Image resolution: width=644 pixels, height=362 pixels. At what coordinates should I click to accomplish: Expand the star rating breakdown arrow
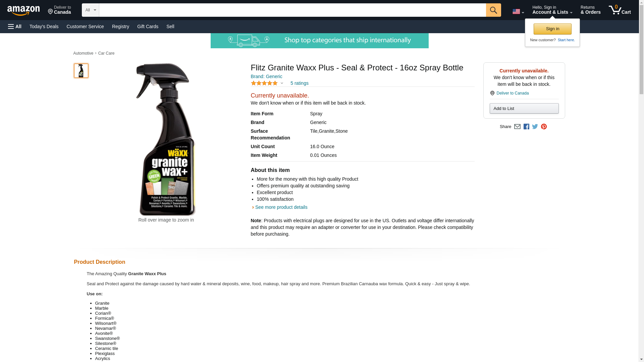click(282, 83)
